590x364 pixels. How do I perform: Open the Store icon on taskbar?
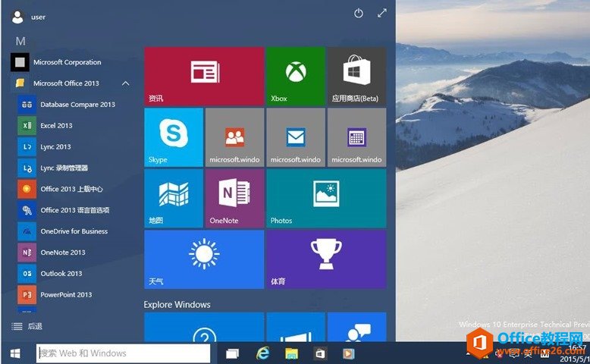tap(320, 353)
